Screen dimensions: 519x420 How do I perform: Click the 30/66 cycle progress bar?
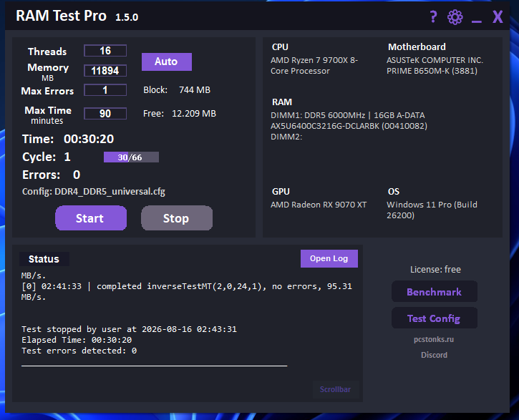[131, 157]
